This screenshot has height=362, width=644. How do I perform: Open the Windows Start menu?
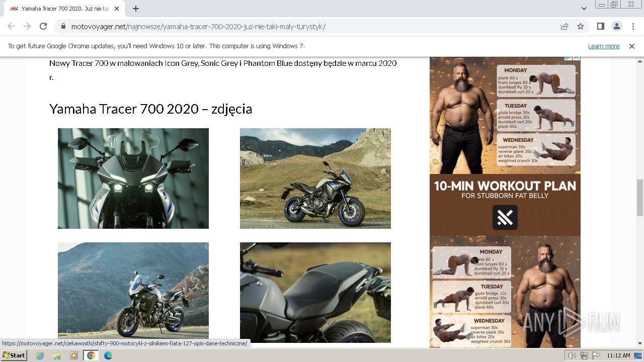pos(14,355)
